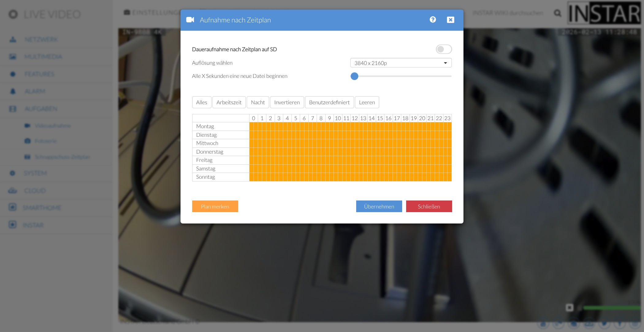Apply the Arbeitszeit schedule preset

pos(229,102)
